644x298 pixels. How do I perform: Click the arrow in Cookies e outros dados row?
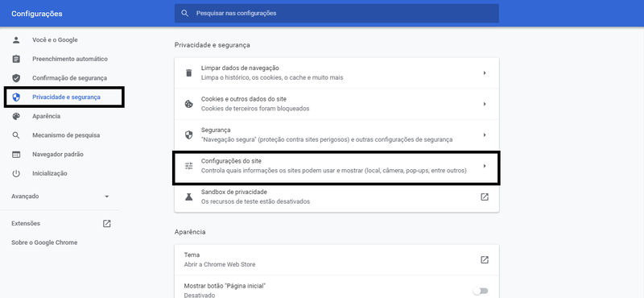tap(485, 104)
